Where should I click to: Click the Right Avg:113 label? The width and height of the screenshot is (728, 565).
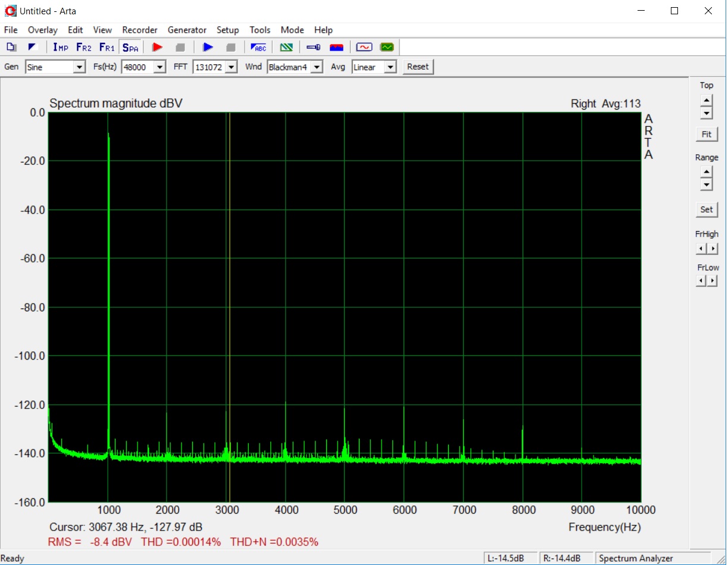point(605,104)
